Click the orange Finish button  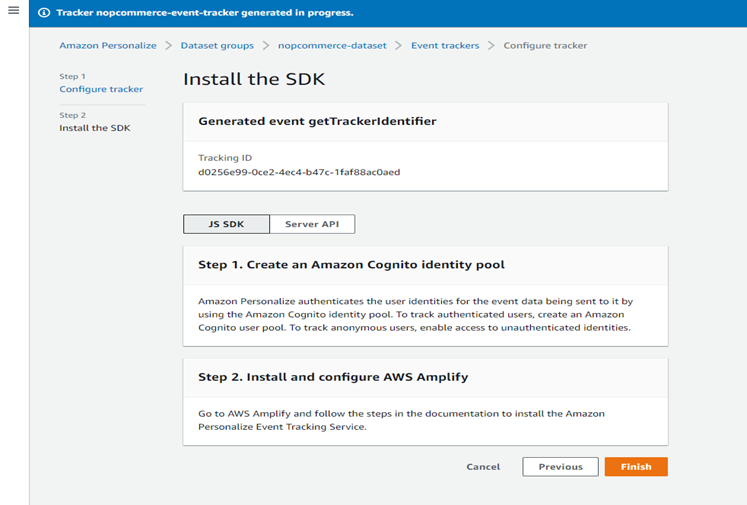coord(636,467)
